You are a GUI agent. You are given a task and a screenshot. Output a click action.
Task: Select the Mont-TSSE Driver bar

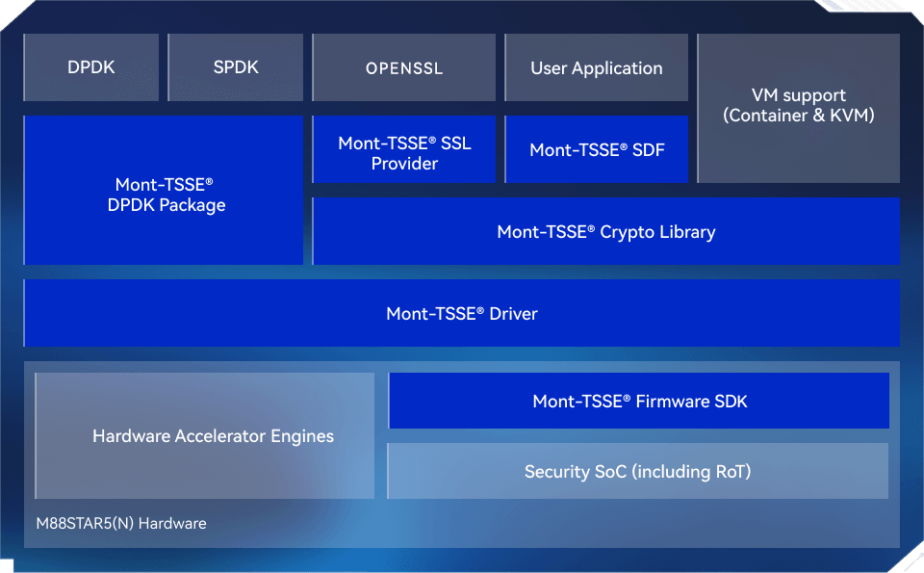tap(461, 313)
